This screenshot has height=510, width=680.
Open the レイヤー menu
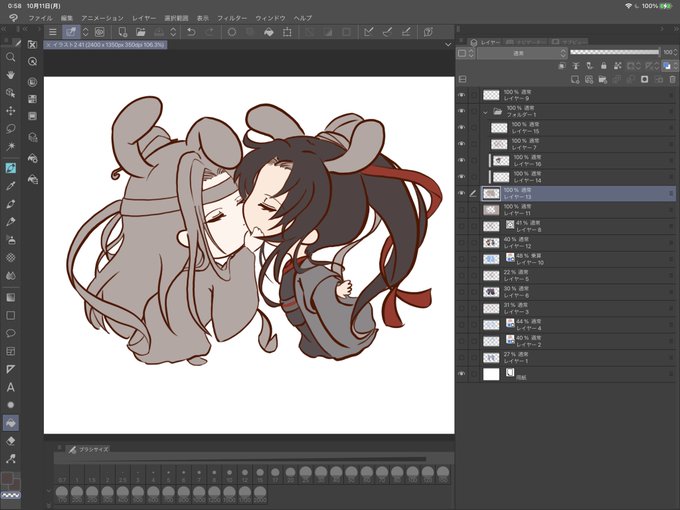pos(144,18)
